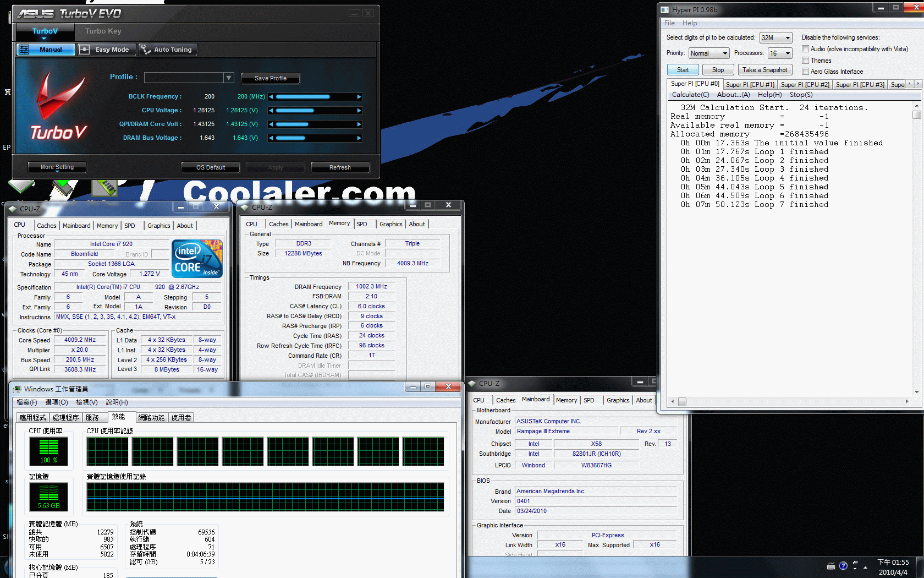The height and width of the screenshot is (578, 924).
Task: Enable Audio service disable checkbox
Action: pyautogui.click(x=805, y=49)
